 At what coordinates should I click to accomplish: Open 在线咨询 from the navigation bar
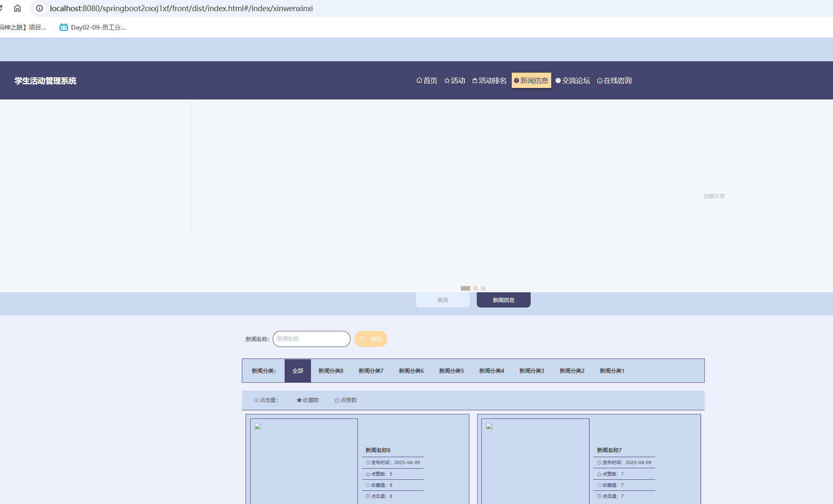(x=614, y=81)
